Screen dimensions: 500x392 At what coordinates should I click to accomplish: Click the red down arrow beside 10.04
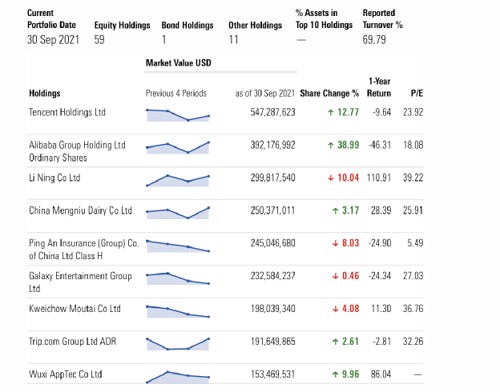[331, 178]
